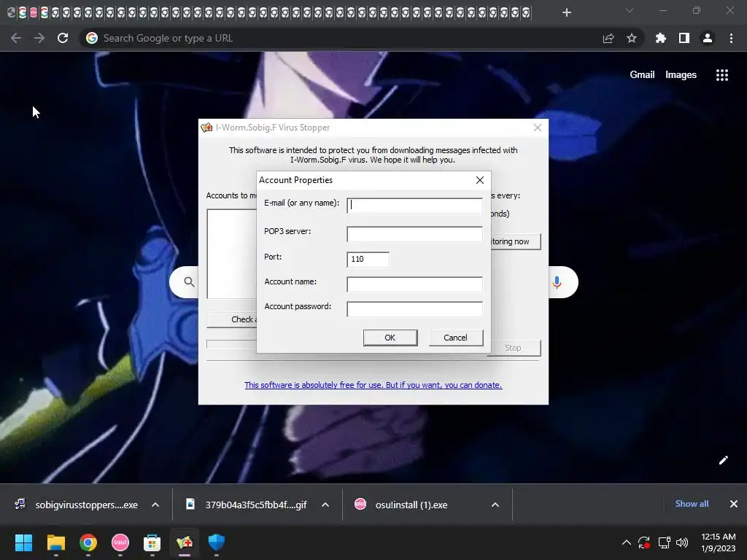Show hidden system tray icons
The width and height of the screenshot is (747, 560).
pyautogui.click(x=627, y=542)
